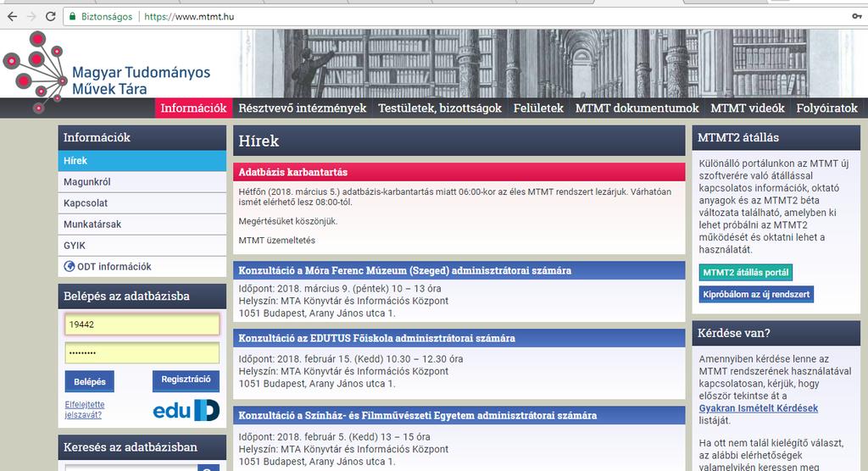This screenshot has width=868, height=471.
Task: Click the Regisztráció button
Action: (x=186, y=380)
